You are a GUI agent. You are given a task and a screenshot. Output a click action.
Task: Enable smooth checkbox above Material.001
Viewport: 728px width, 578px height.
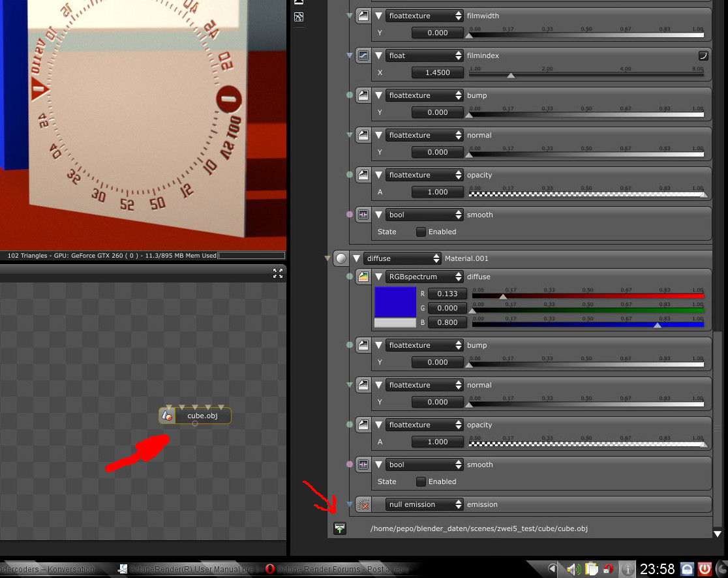click(421, 232)
